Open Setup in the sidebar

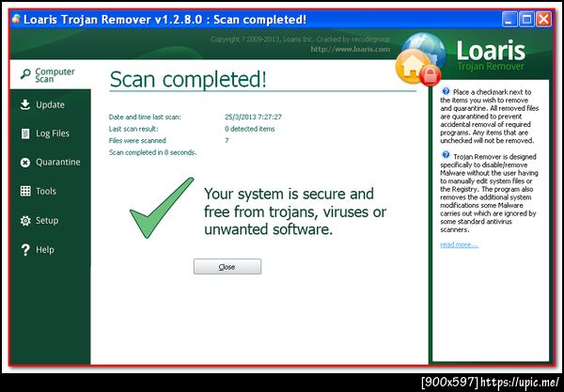coord(50,221)
